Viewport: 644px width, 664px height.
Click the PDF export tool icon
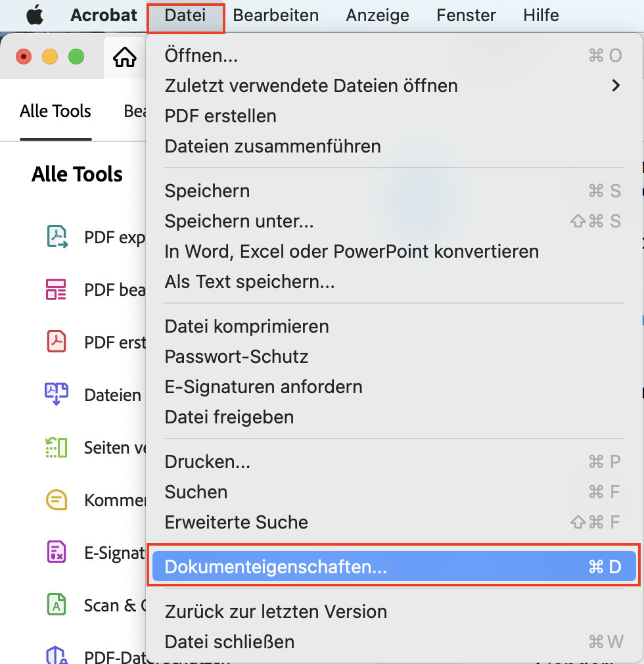pos(57,237)
